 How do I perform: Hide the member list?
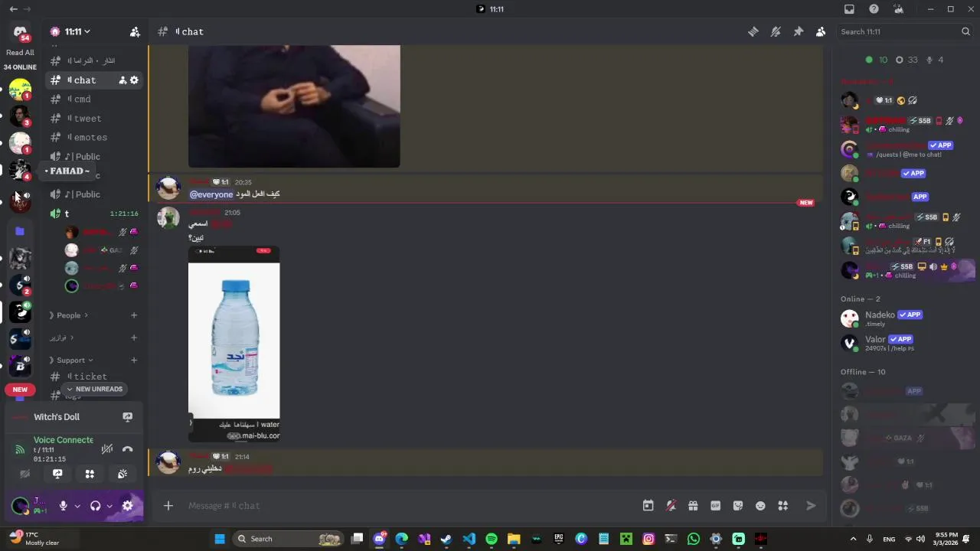coord(820,31)
